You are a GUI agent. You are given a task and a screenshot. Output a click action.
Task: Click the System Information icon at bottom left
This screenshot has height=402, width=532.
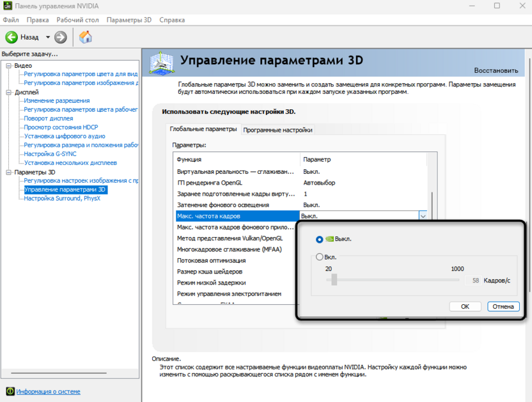(x=10, y=391)
